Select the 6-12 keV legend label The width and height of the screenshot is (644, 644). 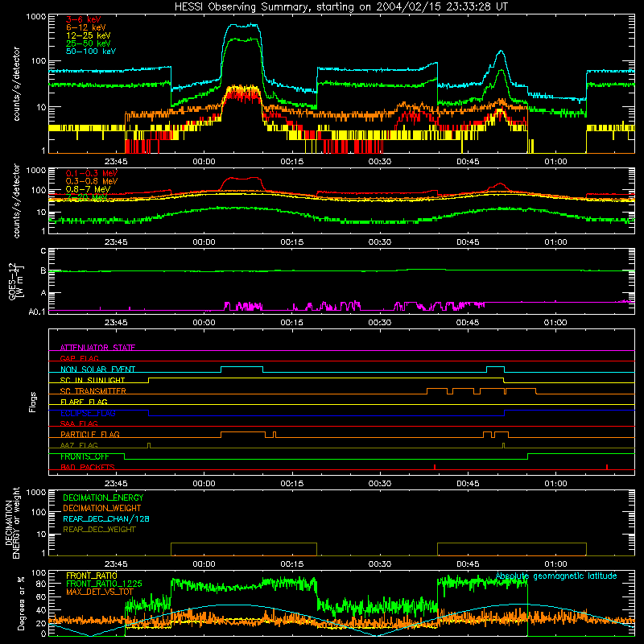click(x=86, y=27)
